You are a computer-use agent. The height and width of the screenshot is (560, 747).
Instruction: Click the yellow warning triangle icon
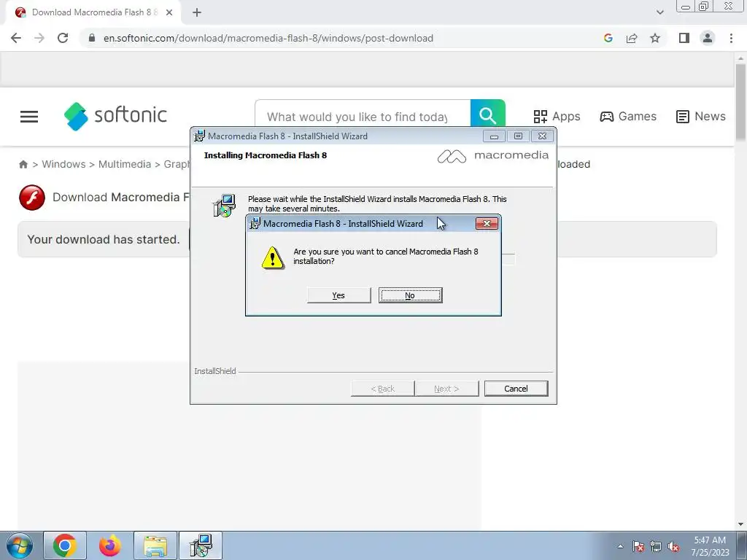pos(273,257)
